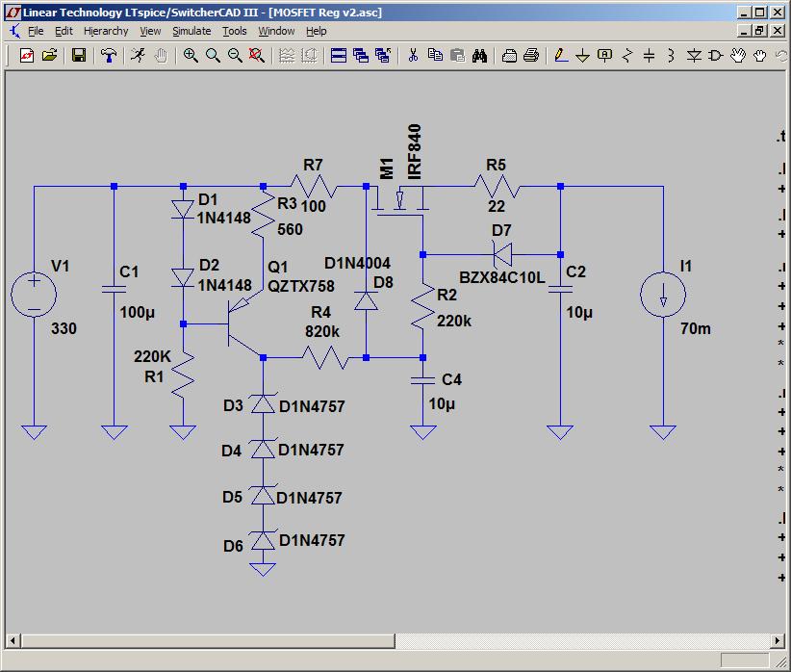This screenshot has width=791, height=672.
Task: Click the New Schematic toolbar icon
Action: [27, 55]
